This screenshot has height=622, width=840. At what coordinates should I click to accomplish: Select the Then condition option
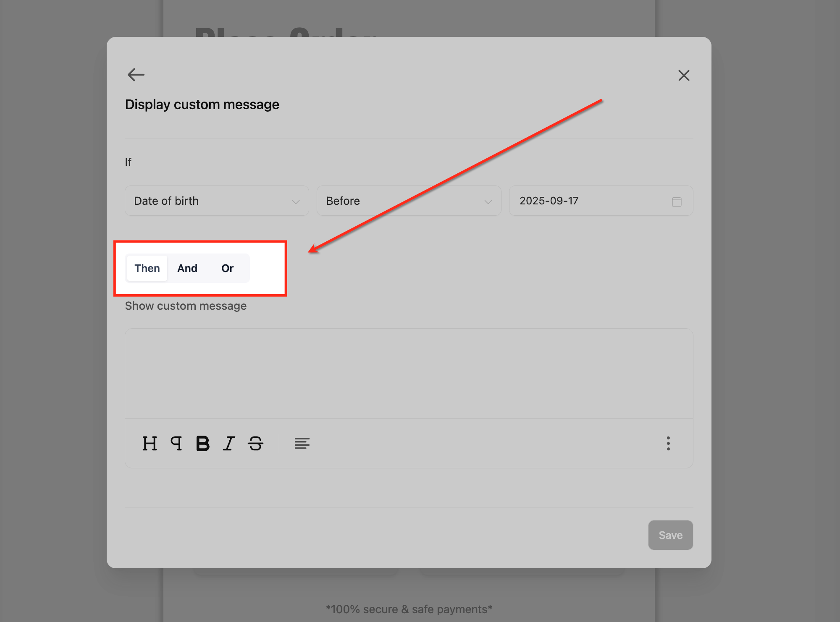coord(147,268)
